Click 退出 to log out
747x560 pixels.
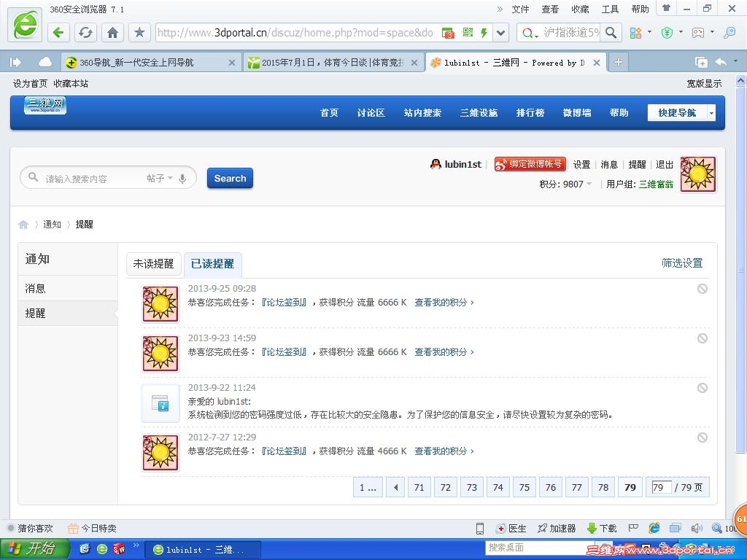665,164
